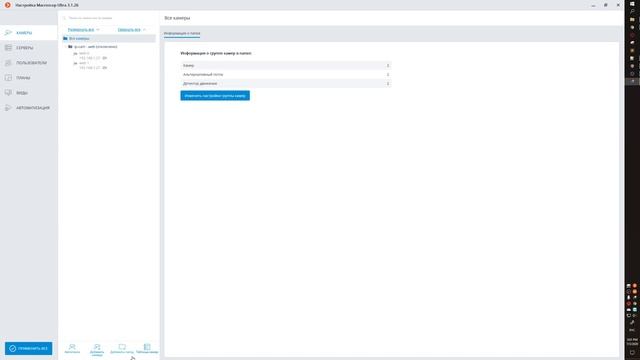Click the Камер row in folder info
The width and height of the screenshot is (640, 360).
point(286,65)
